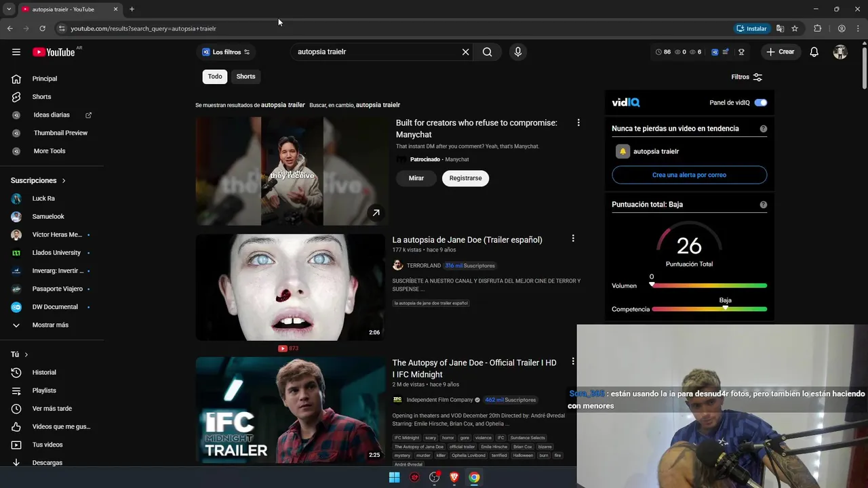Open TERRORLAND channel link

pyautogui.click(x=424, y=266)
